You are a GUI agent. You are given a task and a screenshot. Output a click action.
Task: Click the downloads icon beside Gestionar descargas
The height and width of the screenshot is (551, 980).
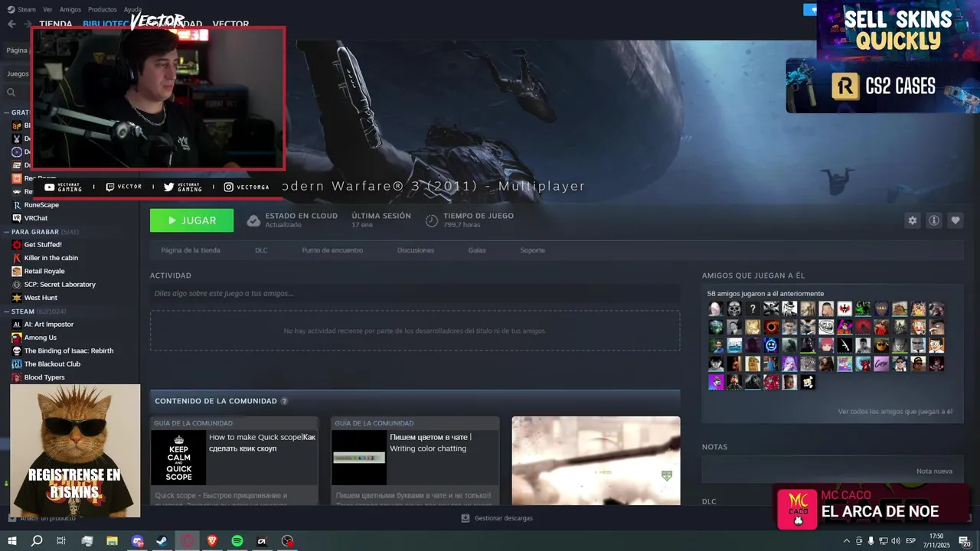tap(465, 518)
